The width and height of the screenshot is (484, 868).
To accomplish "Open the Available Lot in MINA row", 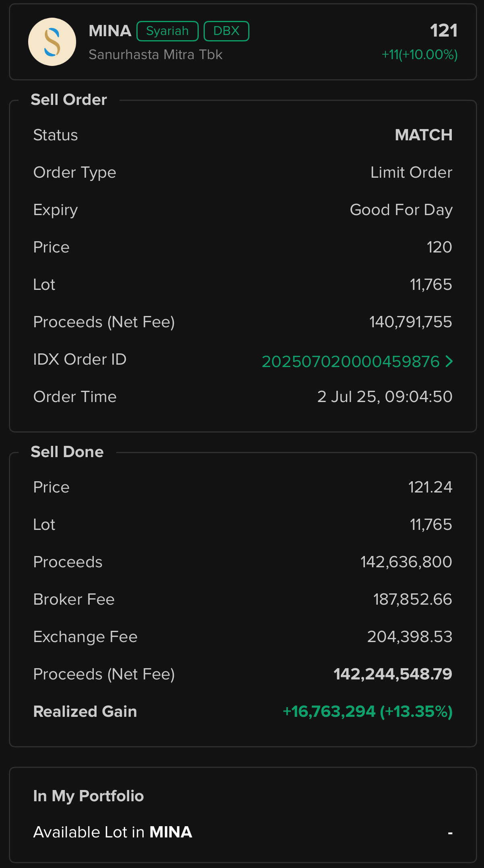I will click(243, 832).
